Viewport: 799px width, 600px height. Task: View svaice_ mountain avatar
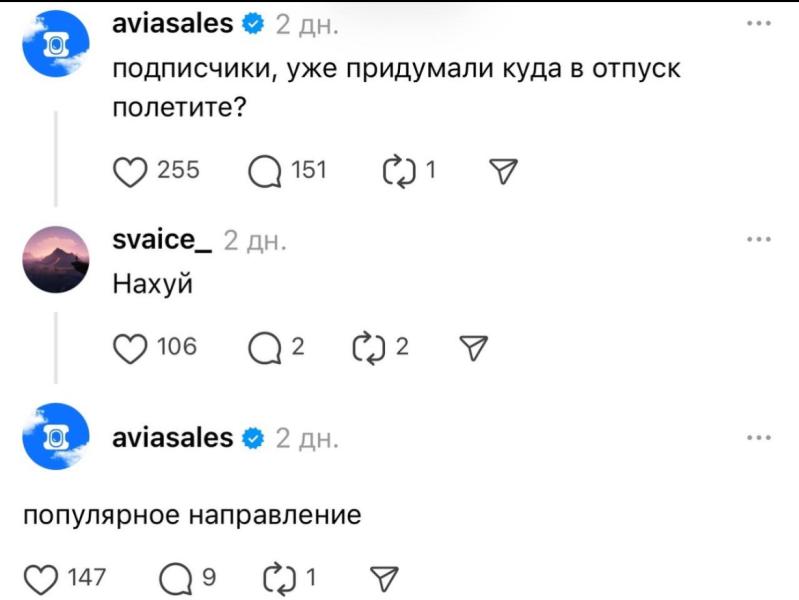click(x=56, y=259)
